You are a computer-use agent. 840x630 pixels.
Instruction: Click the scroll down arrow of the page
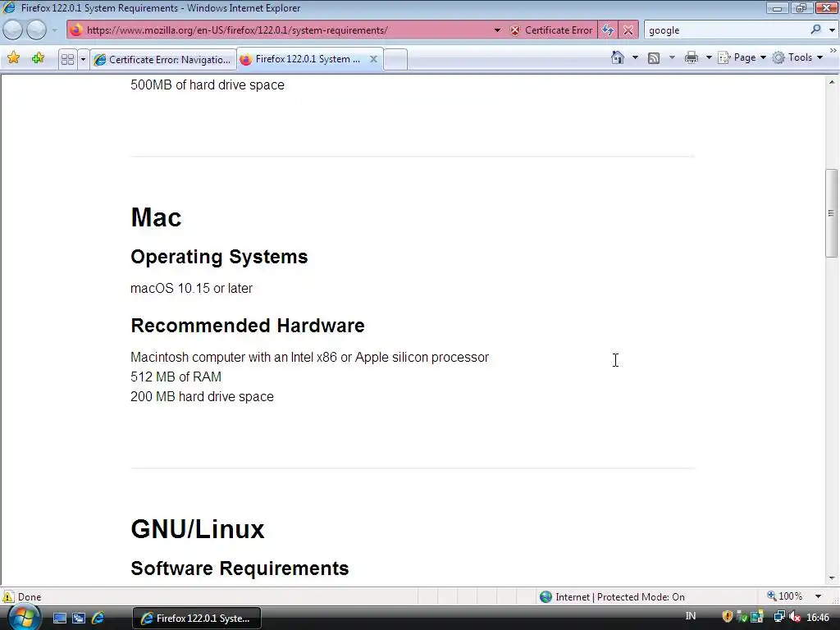click(832, 578)
